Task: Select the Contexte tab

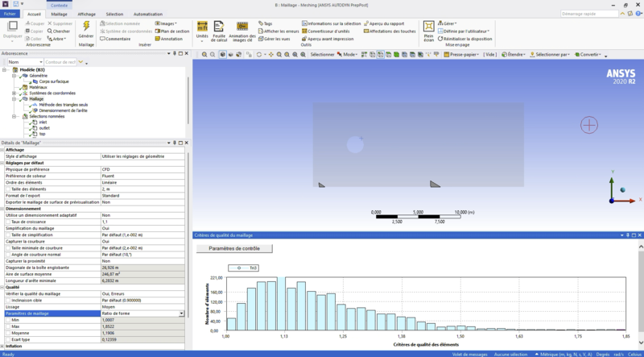Action: [59, 5]
